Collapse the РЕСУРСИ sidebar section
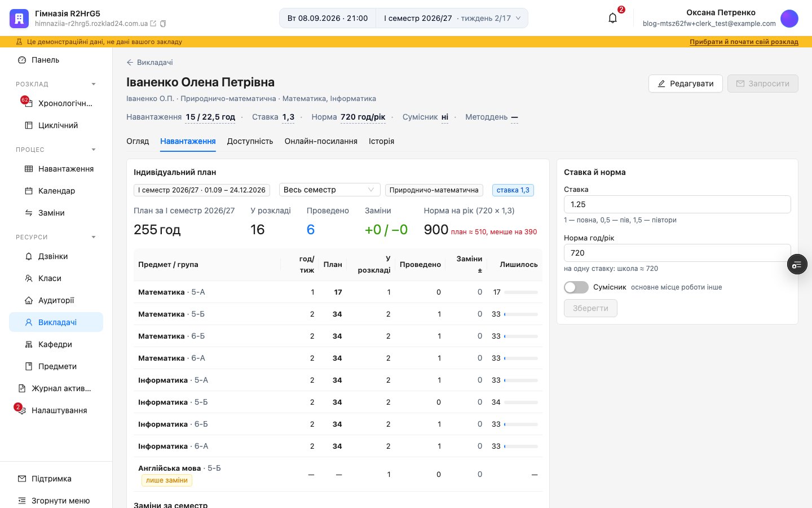This screenshot has height=508, width=812. (x=94, y=237)
